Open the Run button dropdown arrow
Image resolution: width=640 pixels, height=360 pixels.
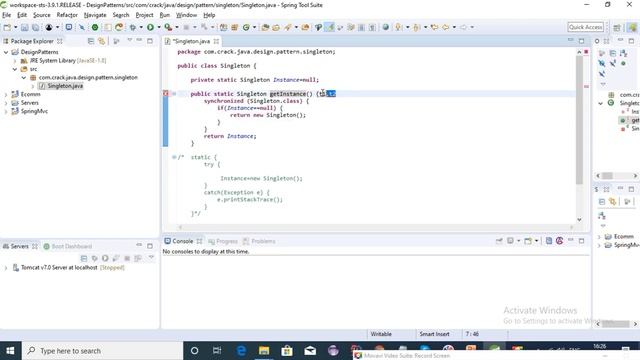tap(159, 27)
